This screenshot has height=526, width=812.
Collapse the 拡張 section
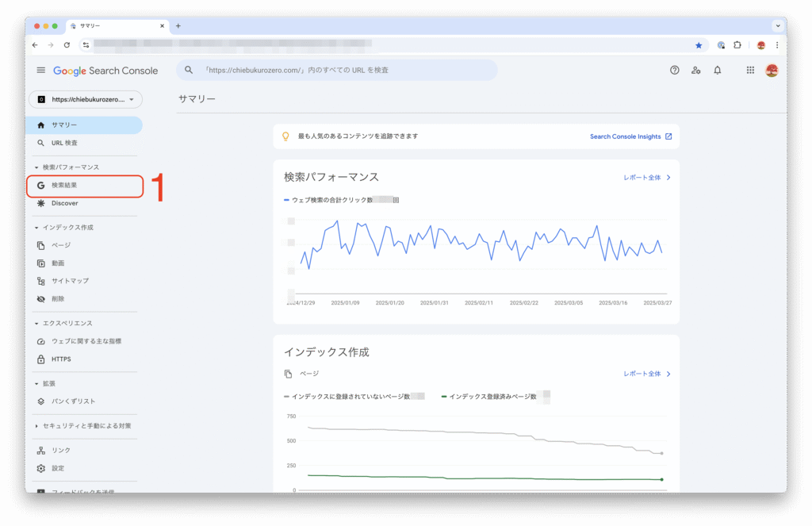tap(36, 384)
